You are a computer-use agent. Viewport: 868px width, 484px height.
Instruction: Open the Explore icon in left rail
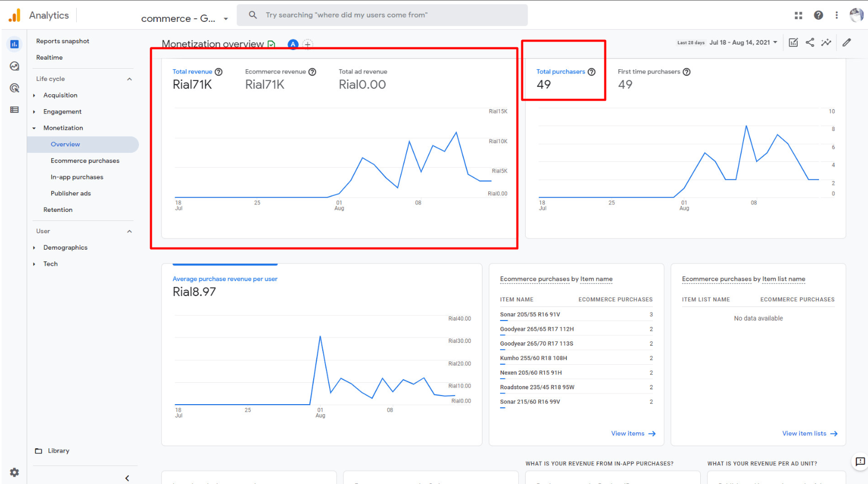tap(14, 66)
